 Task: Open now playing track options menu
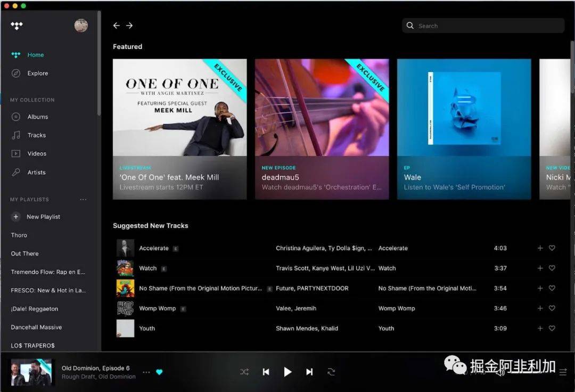point(146,372)
